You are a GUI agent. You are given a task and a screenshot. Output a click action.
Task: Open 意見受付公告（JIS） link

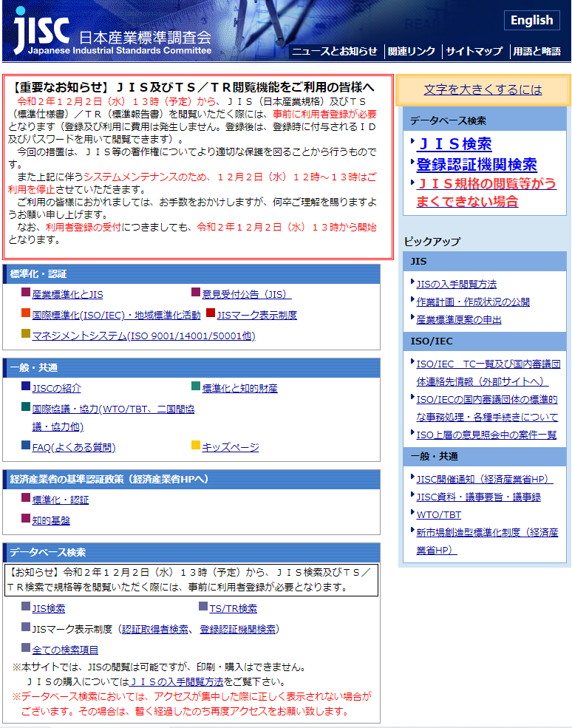pyautogui.click(x=247, y=294)
